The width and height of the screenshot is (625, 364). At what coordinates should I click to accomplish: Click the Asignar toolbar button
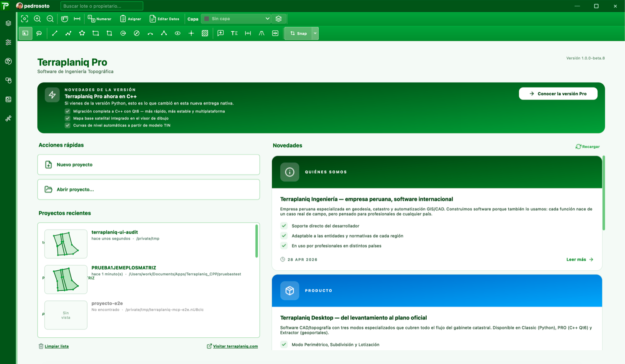[x=130, y=19]
